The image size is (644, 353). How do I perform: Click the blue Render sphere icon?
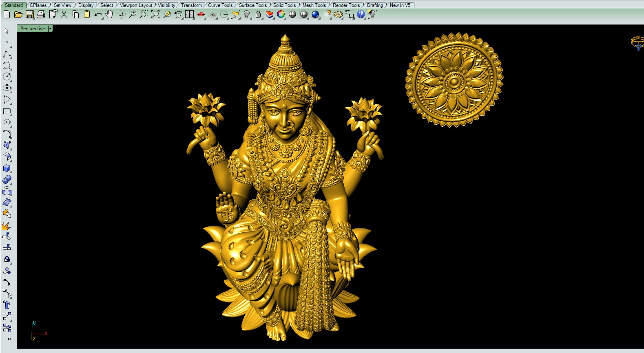pos(315,15)
